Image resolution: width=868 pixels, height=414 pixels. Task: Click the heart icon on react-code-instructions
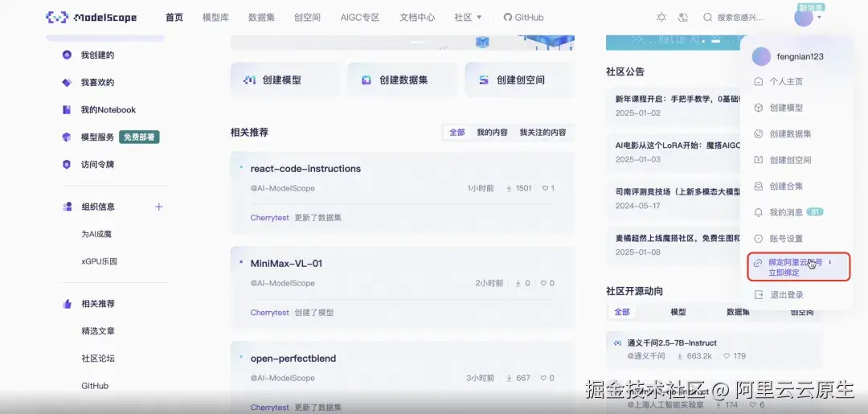click(545, 188)
